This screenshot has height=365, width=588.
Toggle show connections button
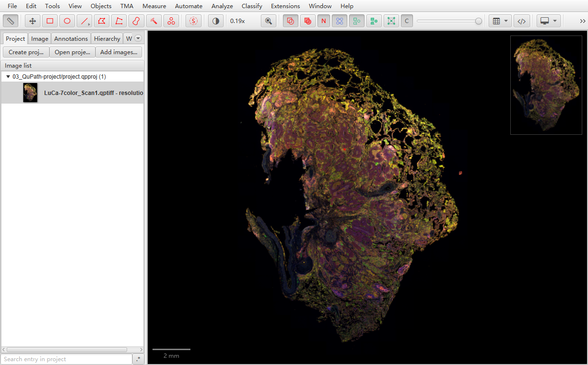pos(391,21)
